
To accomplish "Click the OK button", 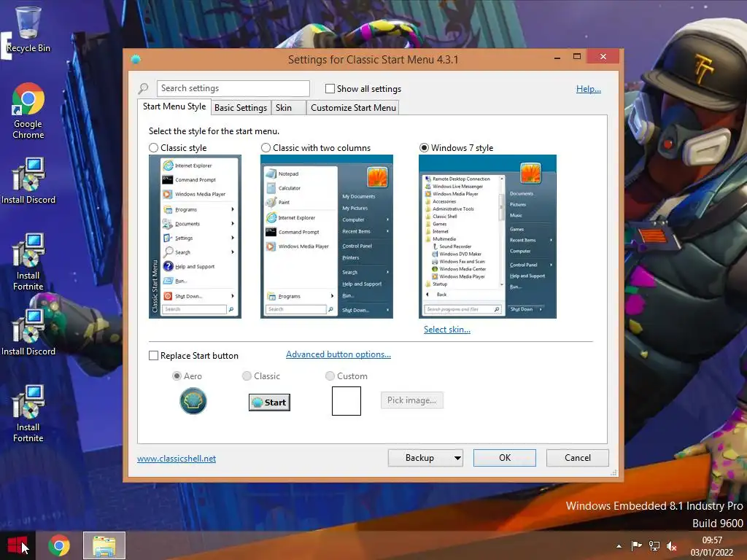I will click(505, 458).
